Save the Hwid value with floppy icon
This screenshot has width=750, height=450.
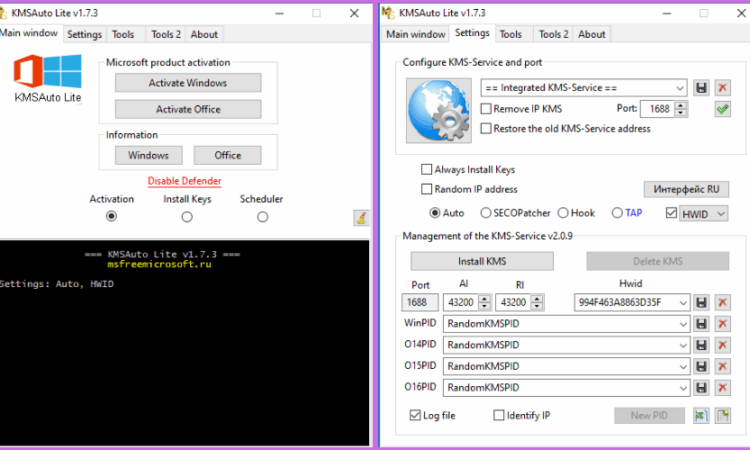tap(701, 302)
